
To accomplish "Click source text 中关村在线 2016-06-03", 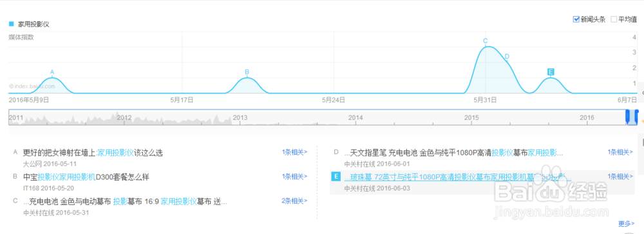I will pyautogui.click(x=377, y=188).
